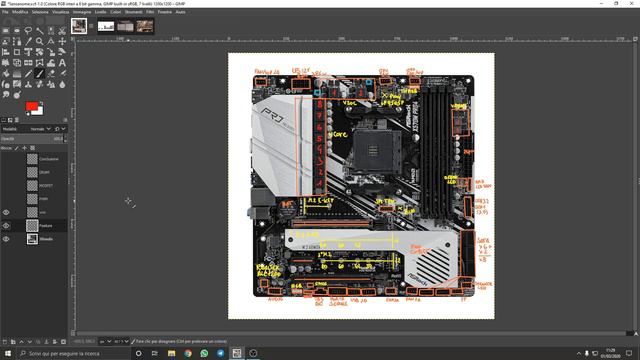Select the Blur/Sharpen droplet tool

62,84
